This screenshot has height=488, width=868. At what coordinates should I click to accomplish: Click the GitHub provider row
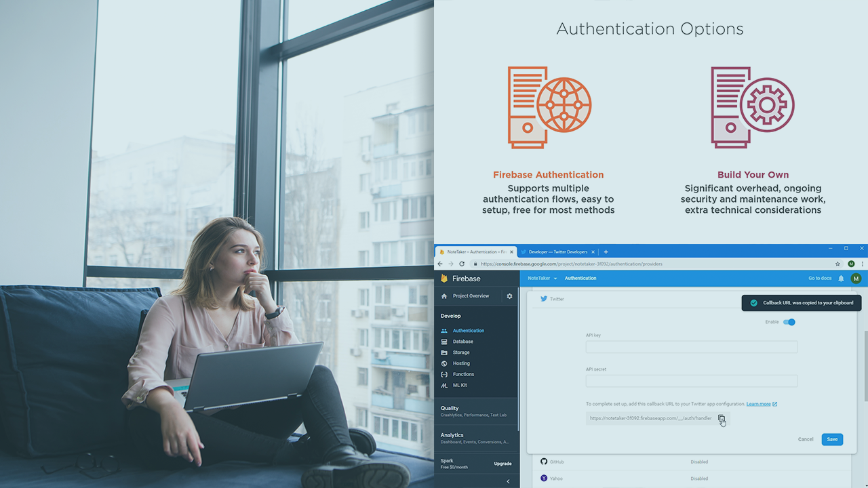tap(691, 462)
